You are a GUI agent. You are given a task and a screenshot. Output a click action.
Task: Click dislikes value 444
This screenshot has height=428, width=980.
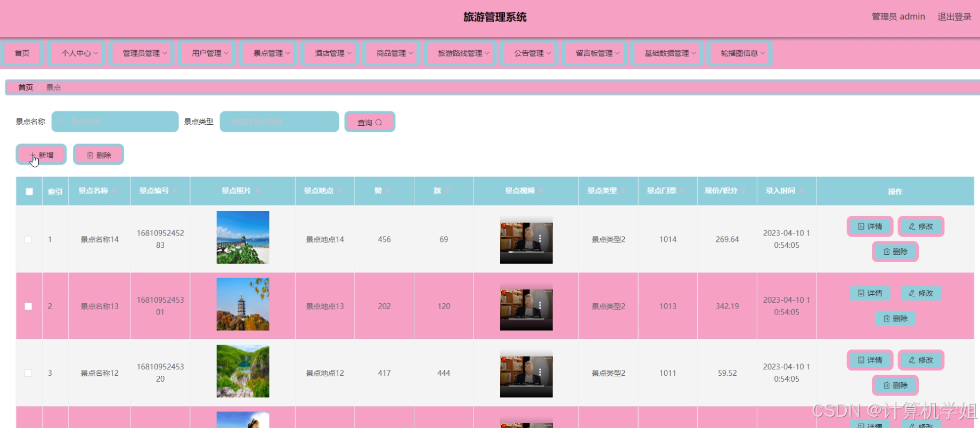point(444,373)
